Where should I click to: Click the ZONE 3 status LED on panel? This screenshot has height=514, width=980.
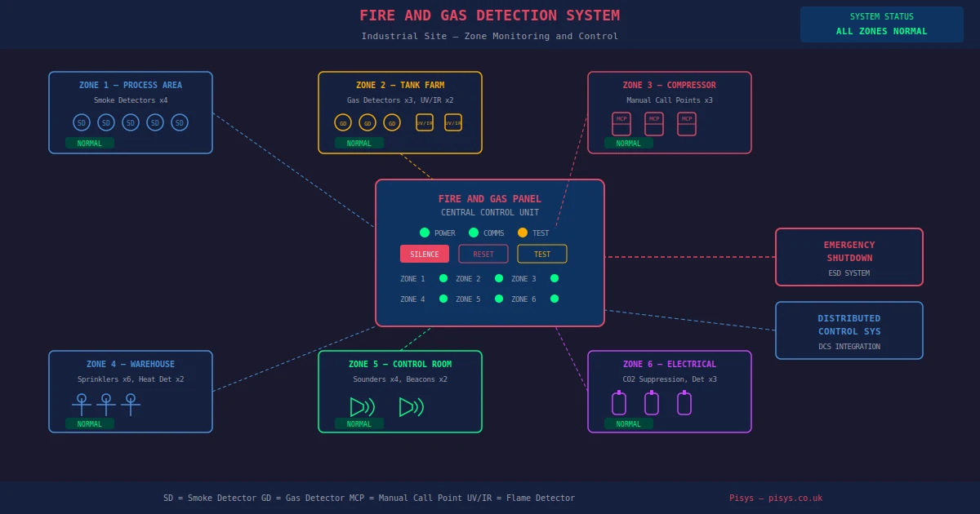click(x=555, y=278)
